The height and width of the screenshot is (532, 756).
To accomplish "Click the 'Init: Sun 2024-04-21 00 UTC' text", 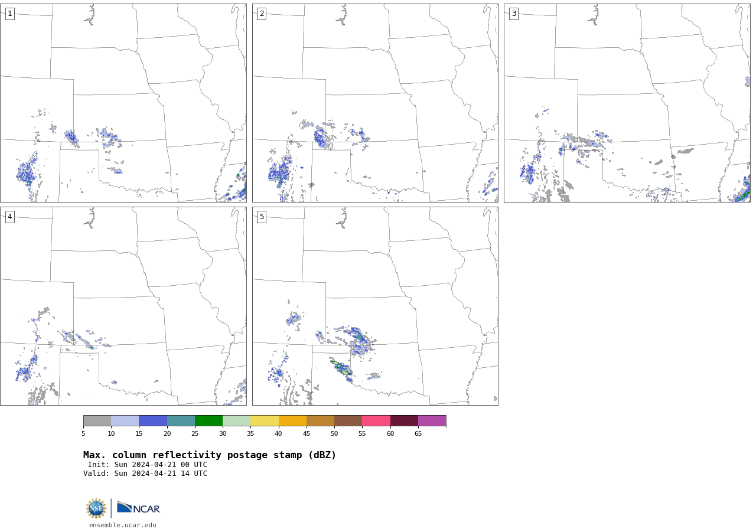I will 148,465.
